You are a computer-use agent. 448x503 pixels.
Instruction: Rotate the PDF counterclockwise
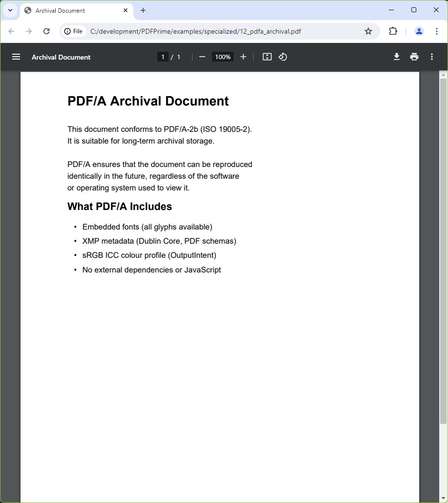click(x=283, y=57)
